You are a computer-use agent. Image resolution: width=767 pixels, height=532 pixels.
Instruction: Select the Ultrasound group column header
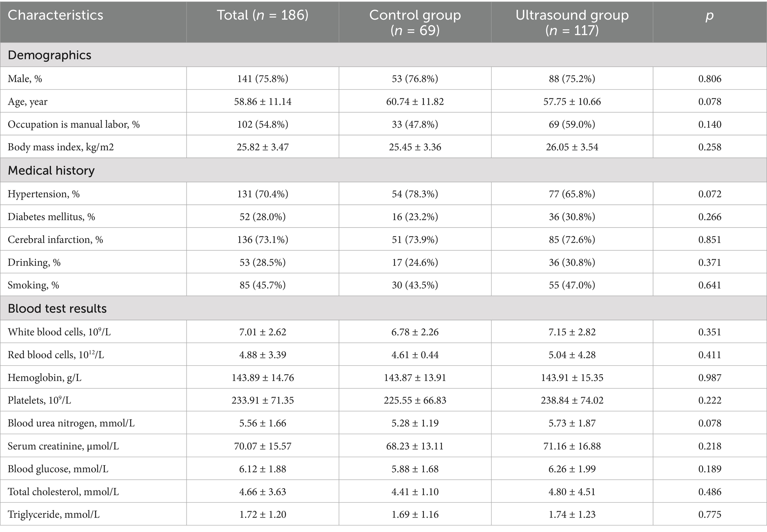tap(572, 22)
